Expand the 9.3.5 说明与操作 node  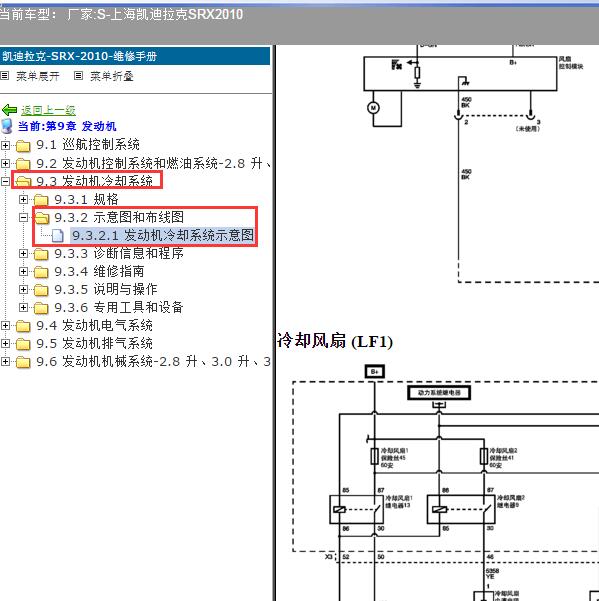click(23, 289)
